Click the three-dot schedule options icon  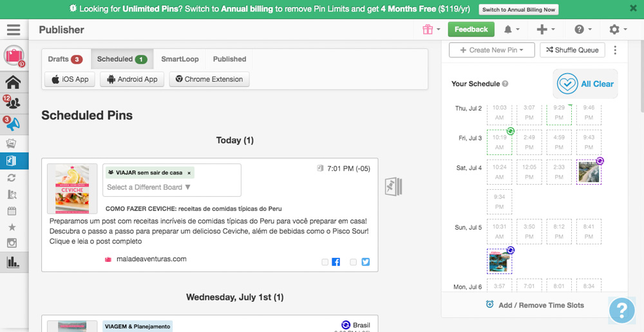click(x=615, y=50)
